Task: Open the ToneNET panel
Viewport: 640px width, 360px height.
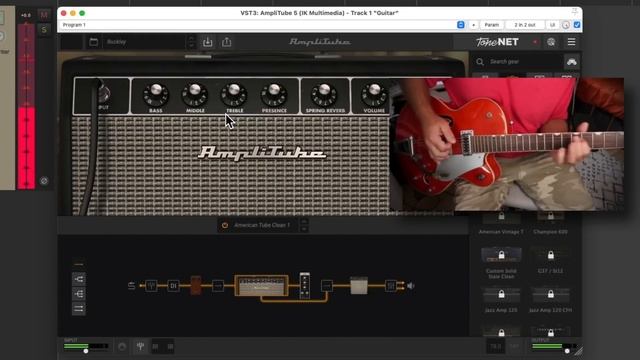Action: coord(497,42)
